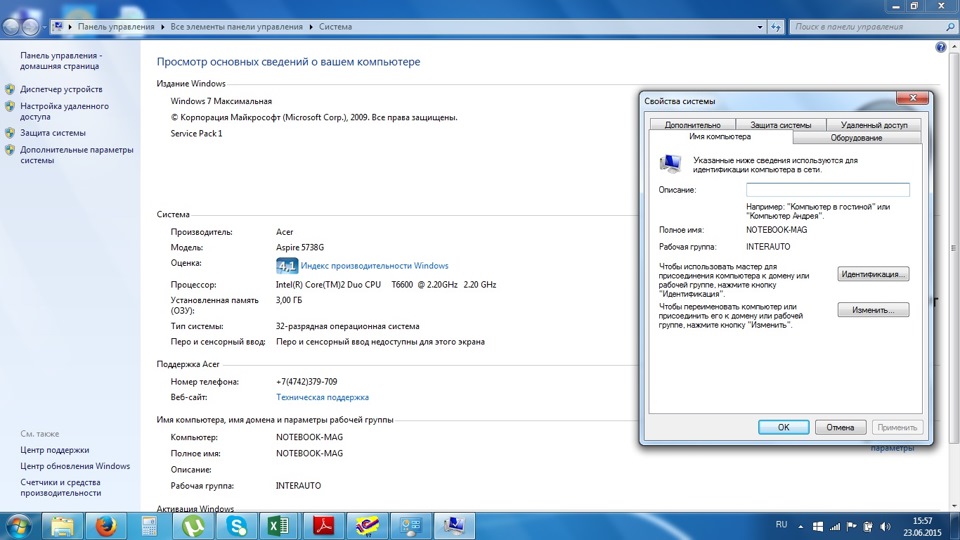Click shield icon next to Настройка удаленного доступа
The width and height of the screenshot is (960, 540).
(10, 107)
